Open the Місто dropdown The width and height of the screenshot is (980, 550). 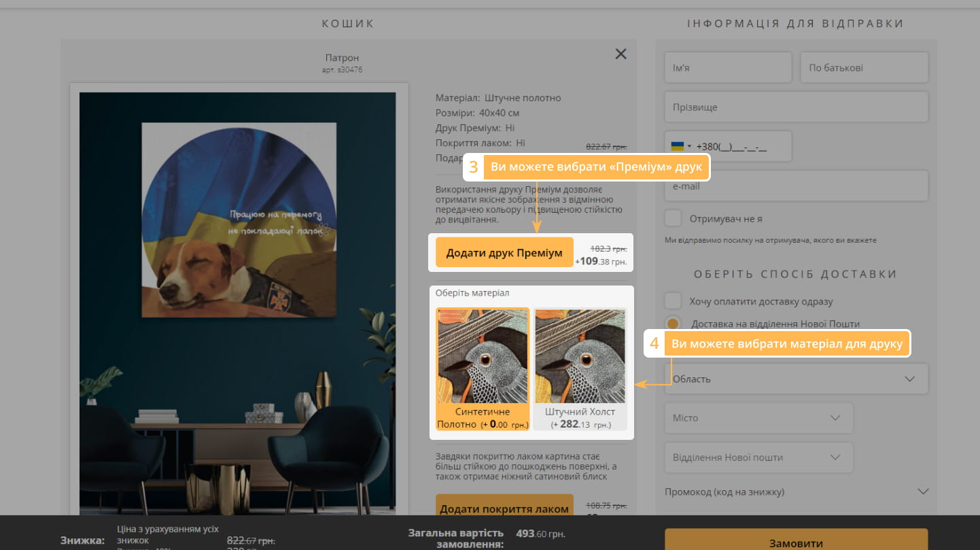(x=758, y=418)
